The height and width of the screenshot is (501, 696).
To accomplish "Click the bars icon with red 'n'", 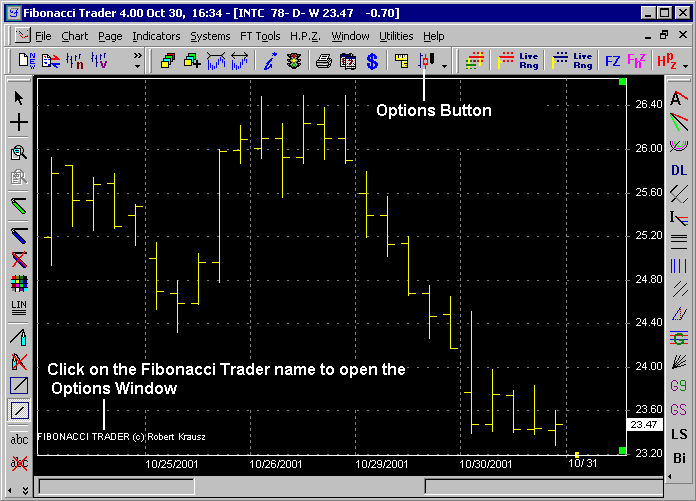I will coord(75,60).
